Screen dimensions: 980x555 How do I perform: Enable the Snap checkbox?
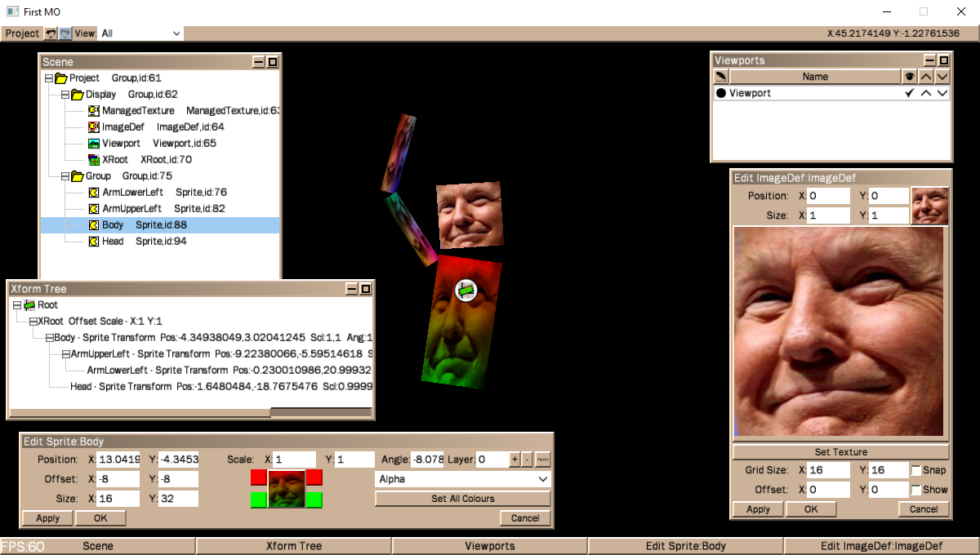916,470
